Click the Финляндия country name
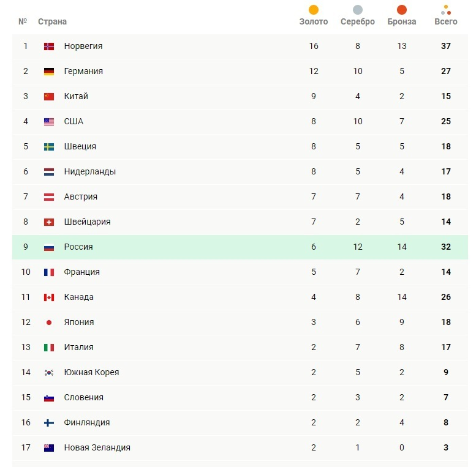The width and height of the screenshot is (476, 467). pos(87,423)
